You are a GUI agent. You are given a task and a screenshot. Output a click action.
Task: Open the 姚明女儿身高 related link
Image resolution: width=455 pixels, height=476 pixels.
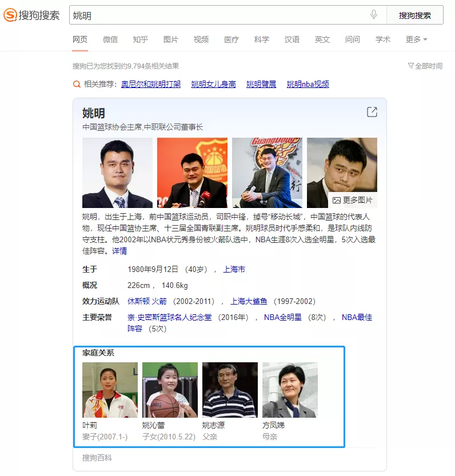(214, 84)
